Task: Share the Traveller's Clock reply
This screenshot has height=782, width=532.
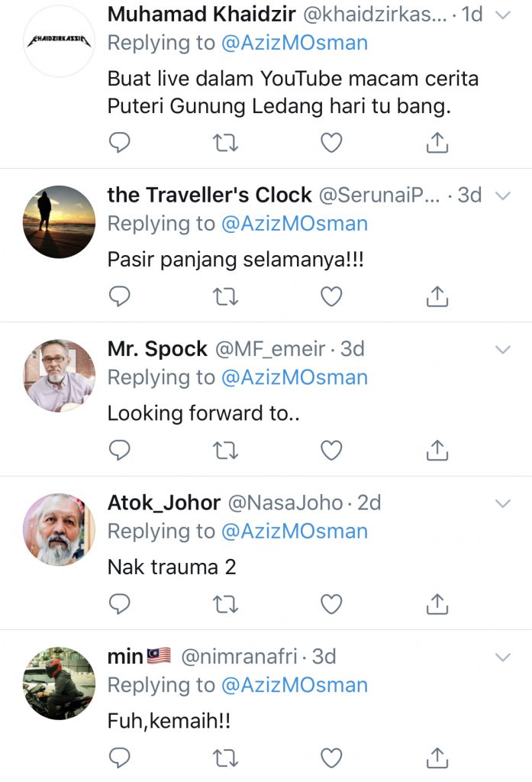Action: coord(437,296)
